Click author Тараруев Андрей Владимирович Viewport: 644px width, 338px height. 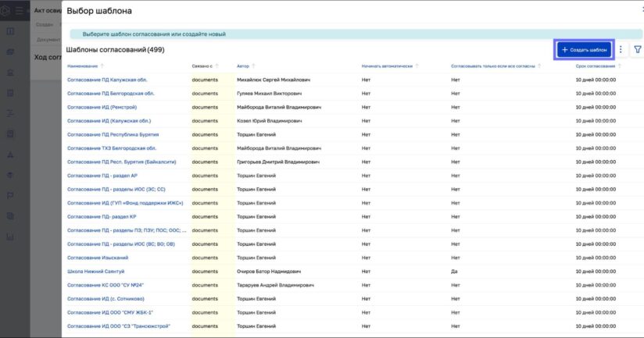coord(275,285)
